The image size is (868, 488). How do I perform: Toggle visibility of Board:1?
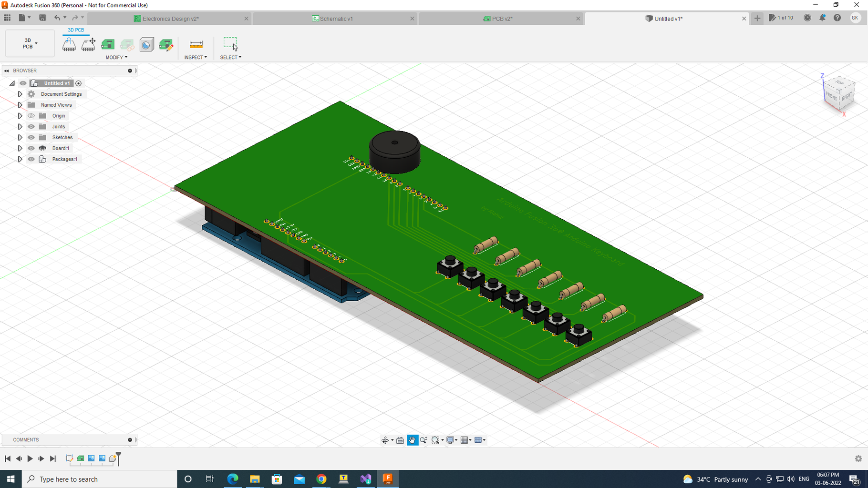coord(31,148)
